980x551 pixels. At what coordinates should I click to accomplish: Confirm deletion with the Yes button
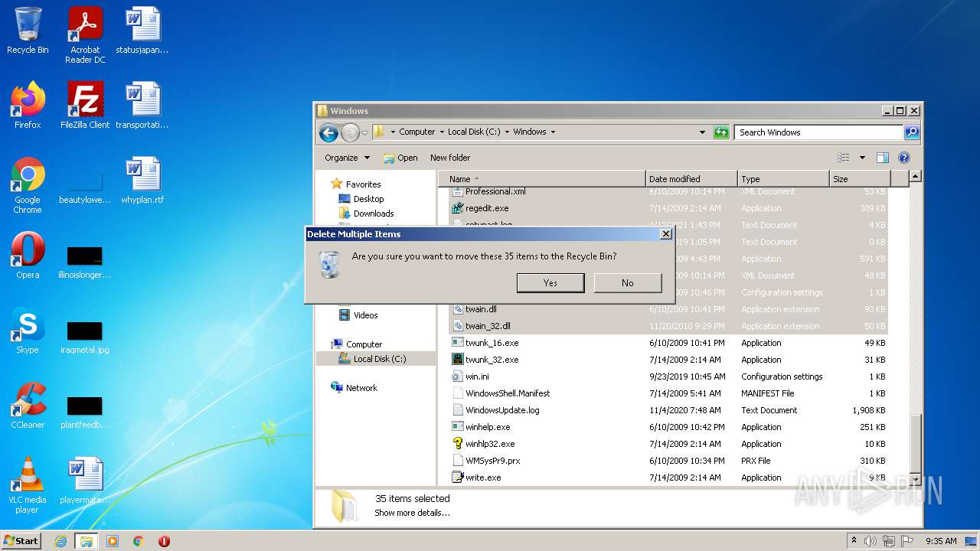point(550,282)
